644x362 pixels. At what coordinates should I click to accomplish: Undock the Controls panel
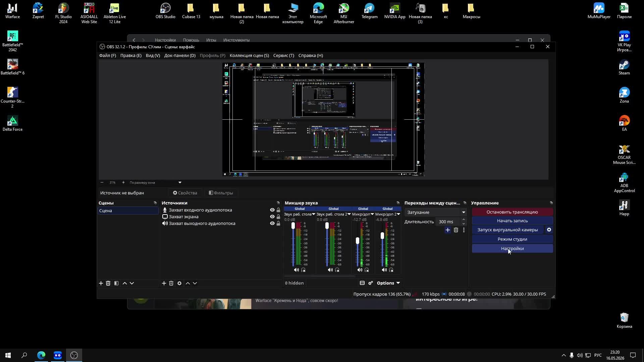pyautogui.click(x=551, y=203)
